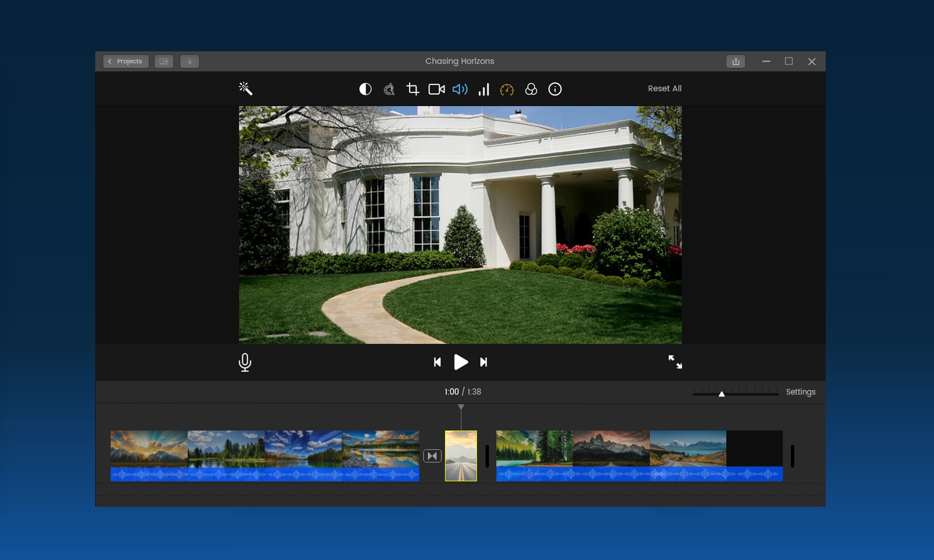The height and width of the screenshot is (560, 934).
Task: Open the noise reduction equalizer bars
Action: point(484,89)
